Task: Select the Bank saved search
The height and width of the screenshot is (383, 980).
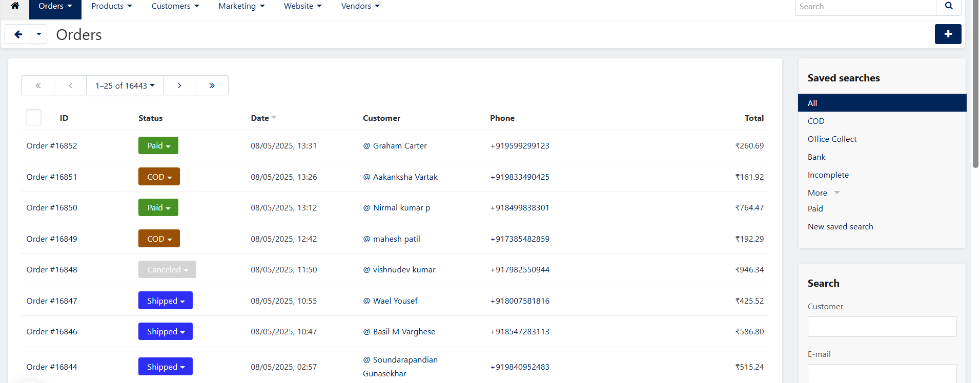Action: pyautogui.click(x=816, y=157)
